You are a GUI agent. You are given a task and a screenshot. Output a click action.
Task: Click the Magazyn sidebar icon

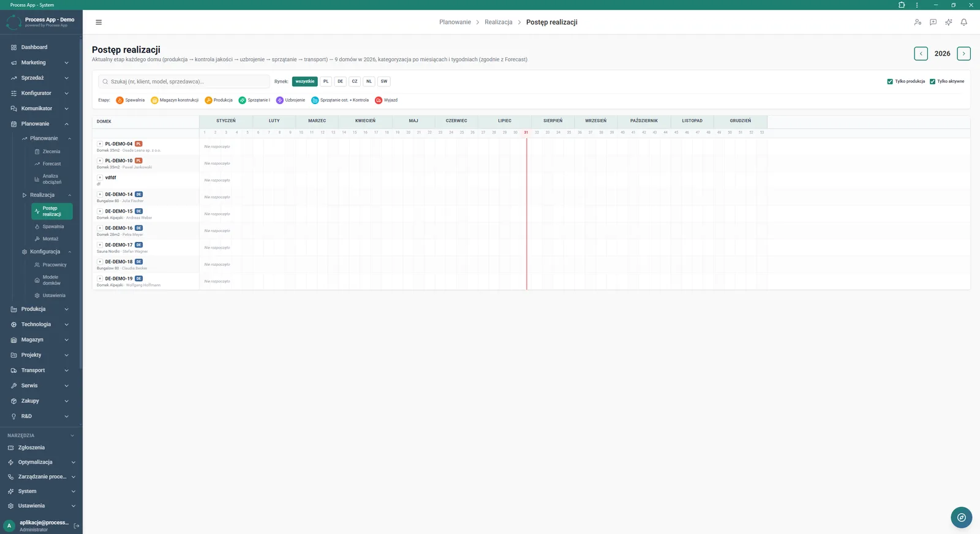click(13, 340)
